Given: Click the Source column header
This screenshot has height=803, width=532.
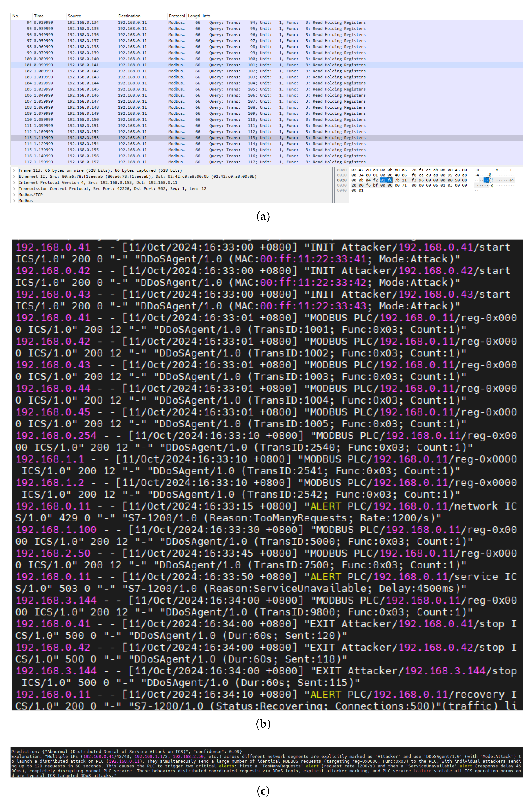Looking at the screenshot, I should coord(74,16).
